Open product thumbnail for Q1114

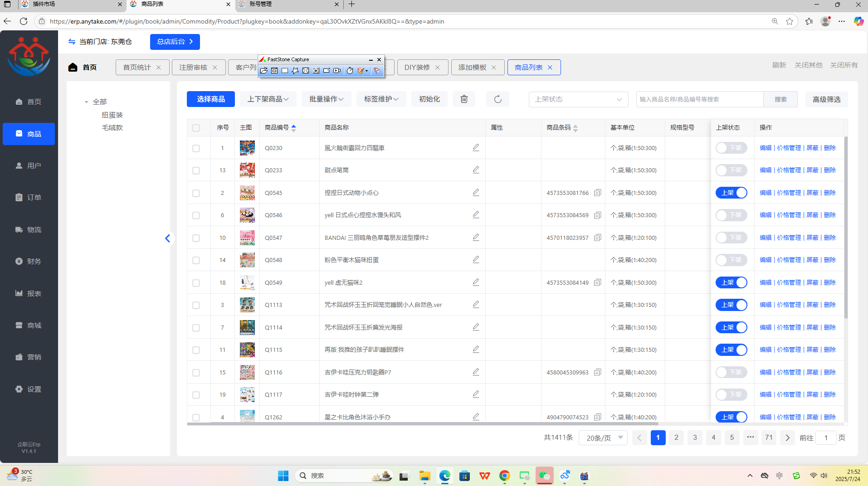pyautogui.click(x=247, y=327)
